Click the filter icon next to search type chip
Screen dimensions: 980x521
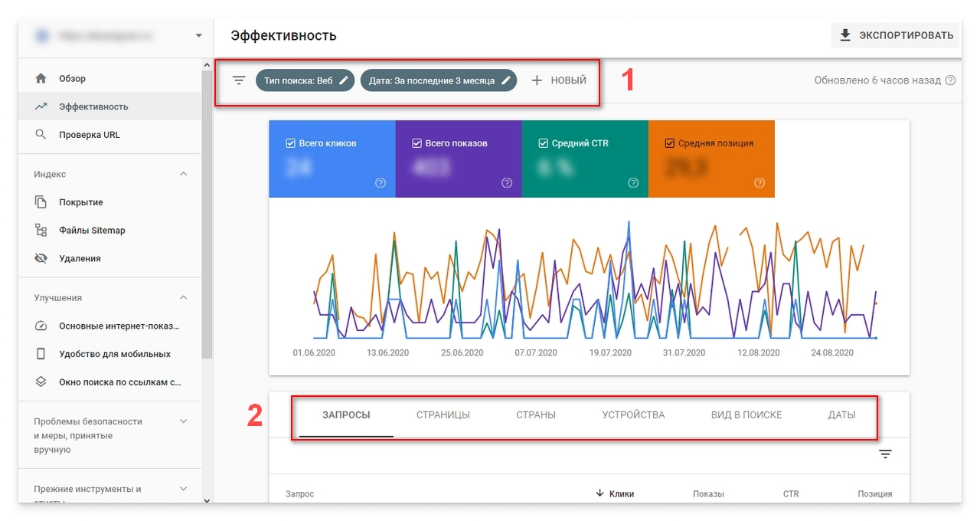click(x=239, y=80)
